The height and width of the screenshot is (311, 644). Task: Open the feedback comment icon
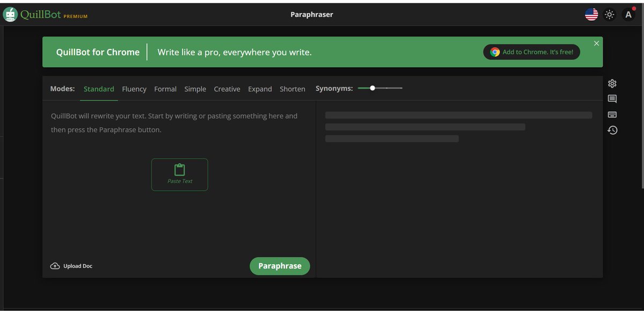click(612, 99)
